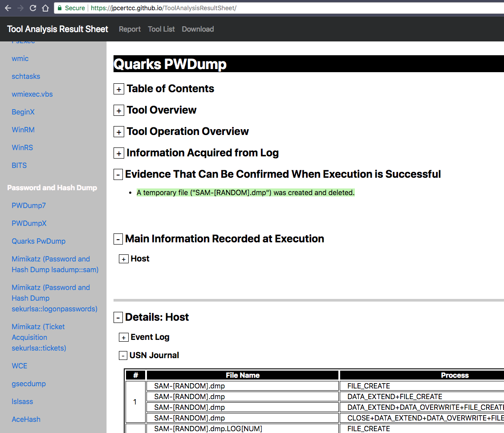Expand Tool Operation Overview section

[119, 132]
